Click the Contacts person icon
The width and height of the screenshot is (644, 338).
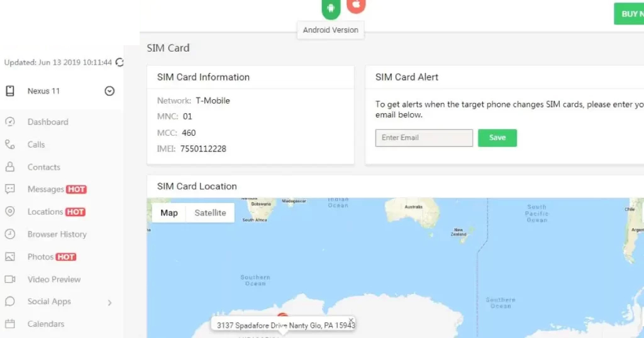tap(10, 167)
